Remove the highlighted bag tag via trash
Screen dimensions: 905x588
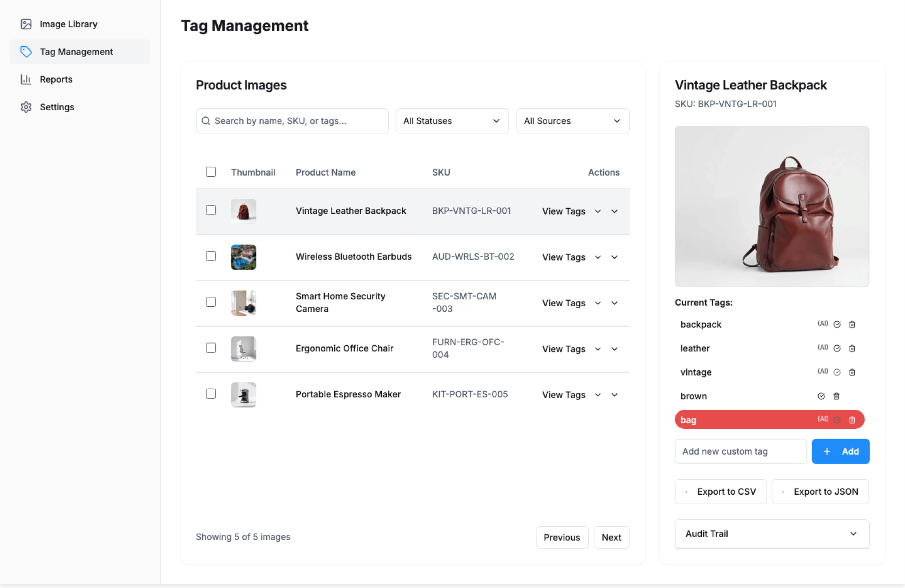click(852, 420)
